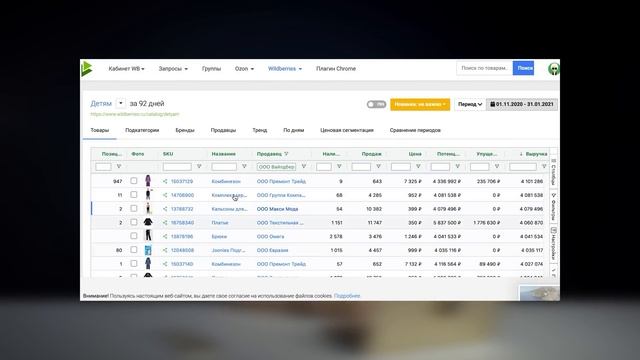Open the yellow Новинки dropdown button

pos(420,104)
